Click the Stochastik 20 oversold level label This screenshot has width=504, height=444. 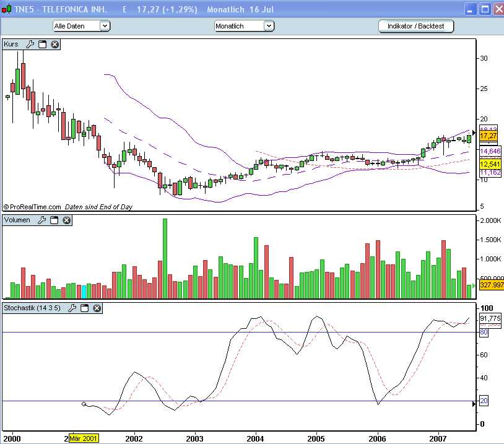click(484, 401)
